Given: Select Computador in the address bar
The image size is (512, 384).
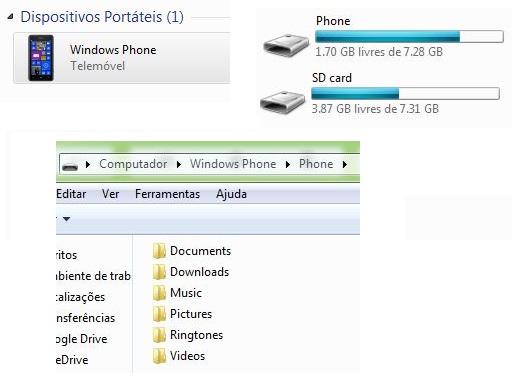Looking at the screenshot, I should pyautogui.click(x=133, y=164).
